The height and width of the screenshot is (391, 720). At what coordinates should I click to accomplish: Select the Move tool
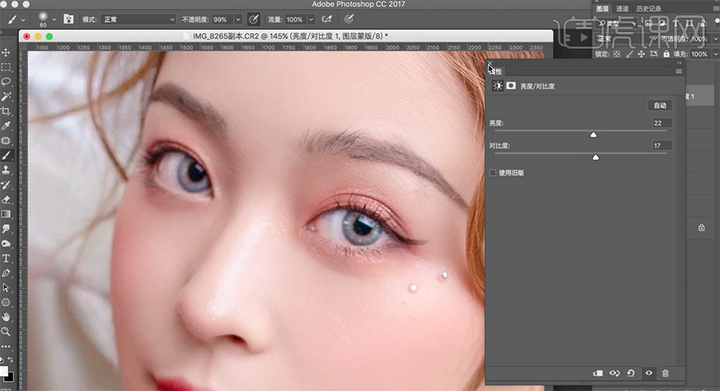[6, 52]
